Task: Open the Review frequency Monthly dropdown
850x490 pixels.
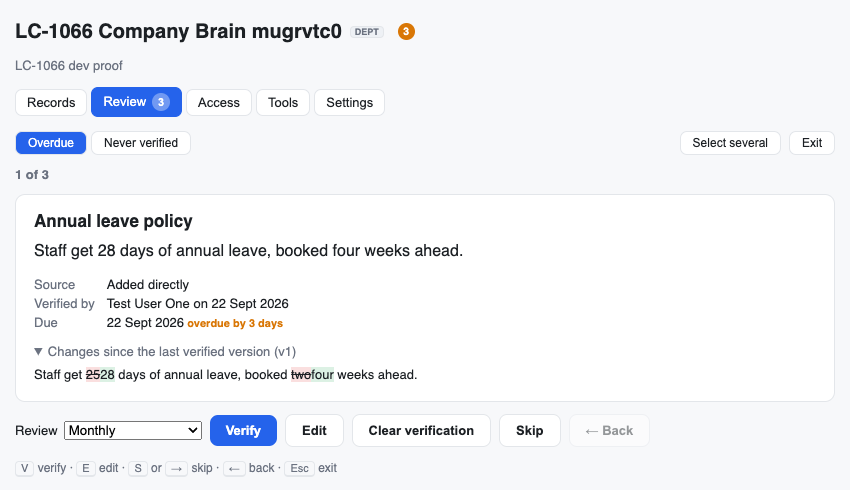Action: point(133,430)
